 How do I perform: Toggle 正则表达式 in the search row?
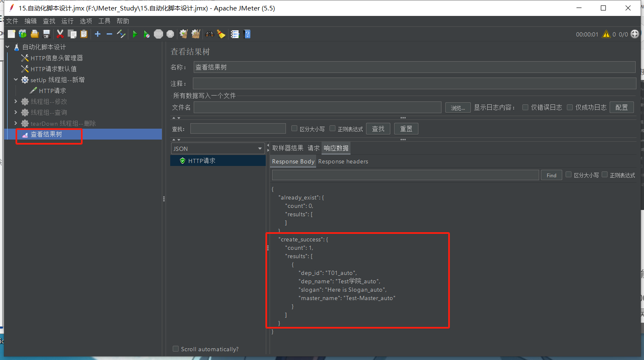click(x=332, y=129)
